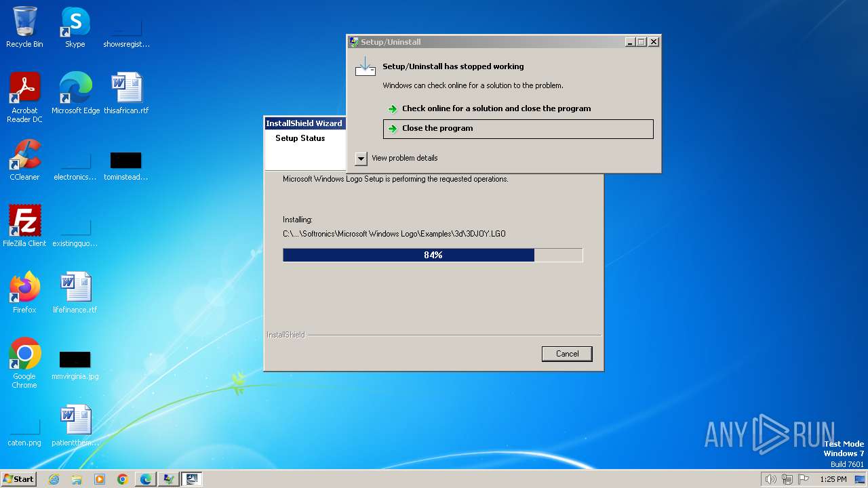The image size is (868, 488).
Task: Open the patientthem... document
Action: (x=75, y=426)
